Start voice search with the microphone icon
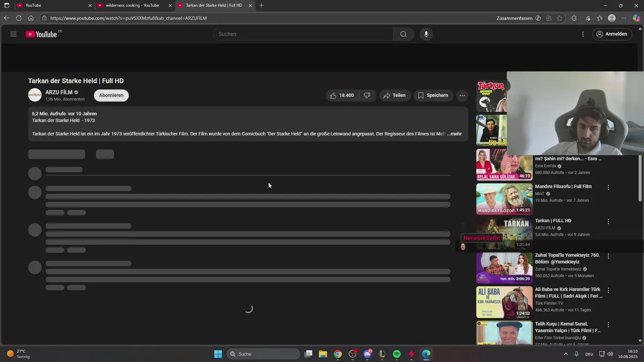Screen dimensions: 644x362 click(426, 34)
